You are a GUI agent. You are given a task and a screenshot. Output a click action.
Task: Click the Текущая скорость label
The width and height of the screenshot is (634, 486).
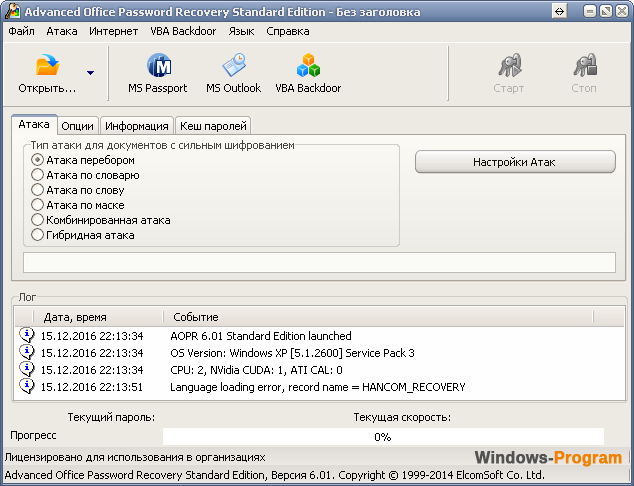402,417
